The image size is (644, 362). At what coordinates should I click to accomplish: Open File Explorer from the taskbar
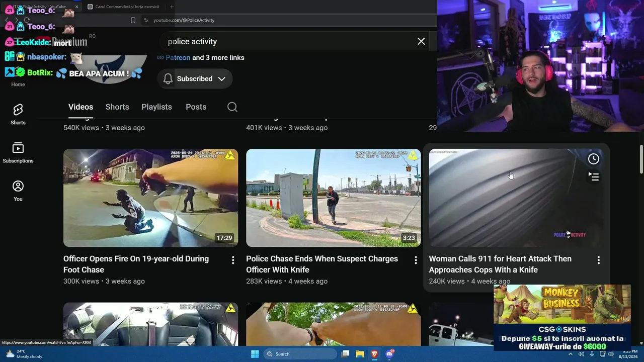point(360,354)
